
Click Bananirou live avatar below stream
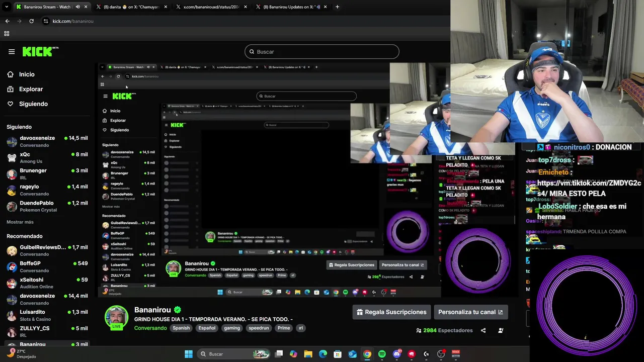pos(116,318)
